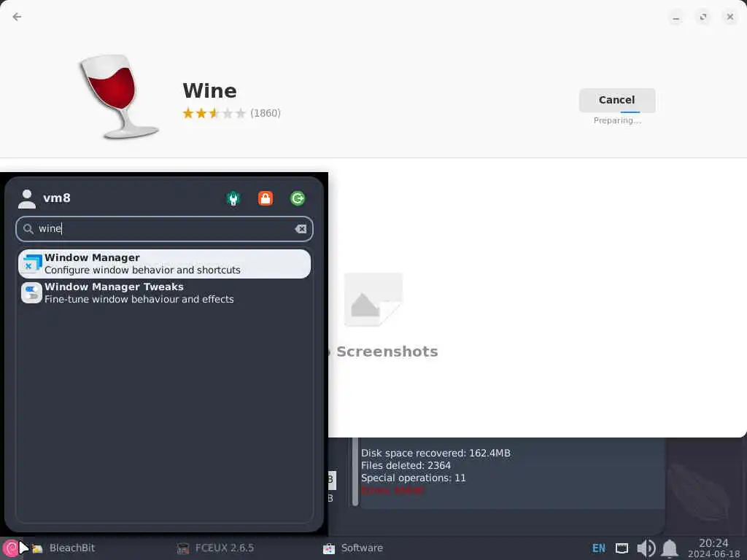The image size is (747, 560).
Task: Select 'Disk space recovered: 162.4MB' text in BleachBit
Action: 436,454
